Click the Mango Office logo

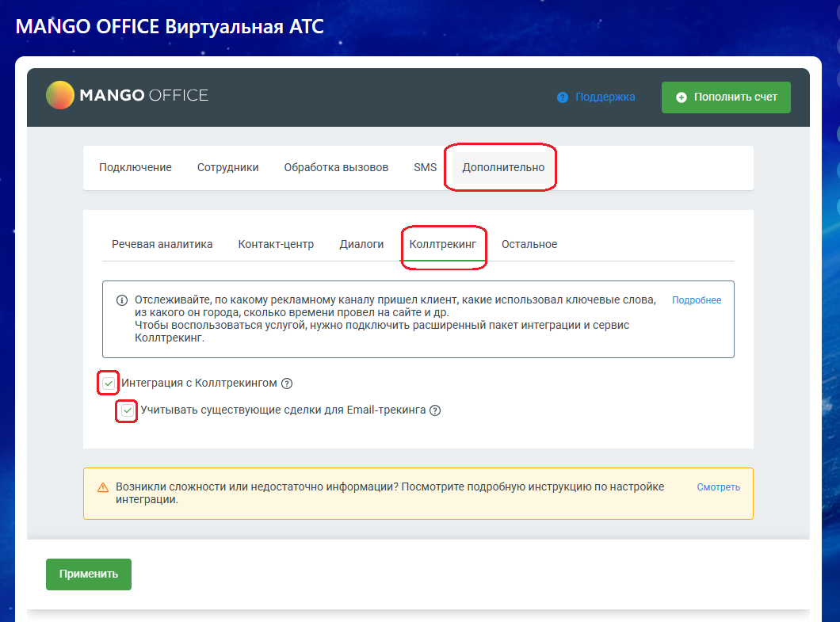(127, 96)
